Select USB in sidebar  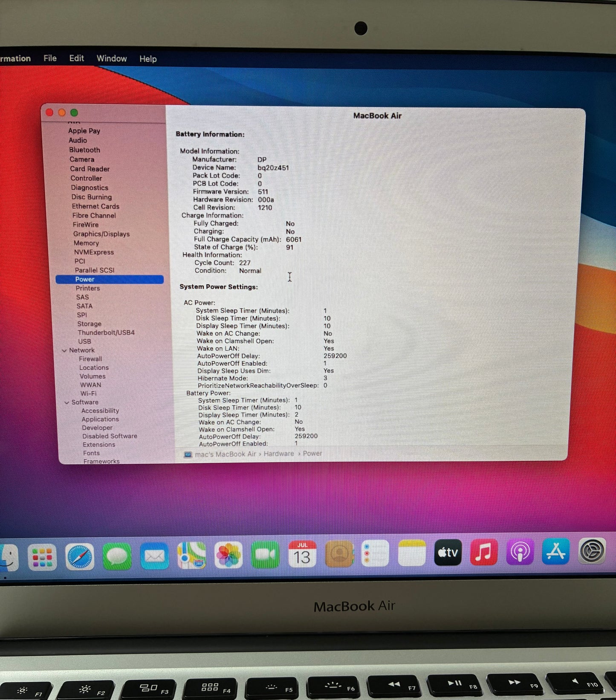coord(84,341)
